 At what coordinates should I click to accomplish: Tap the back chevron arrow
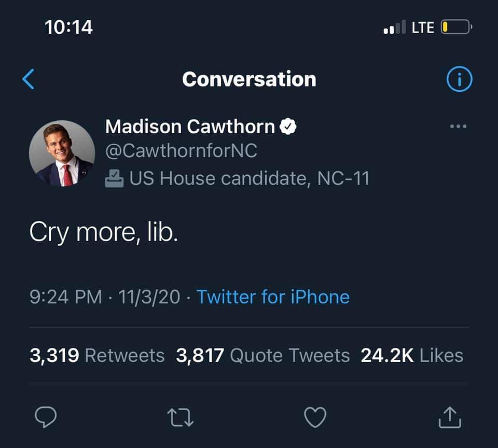(29, 79)
